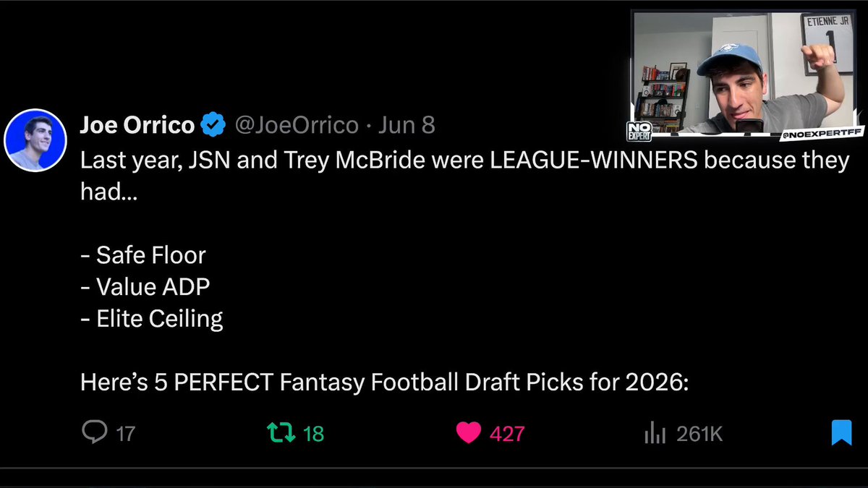Click the blue verified badge

211,125
